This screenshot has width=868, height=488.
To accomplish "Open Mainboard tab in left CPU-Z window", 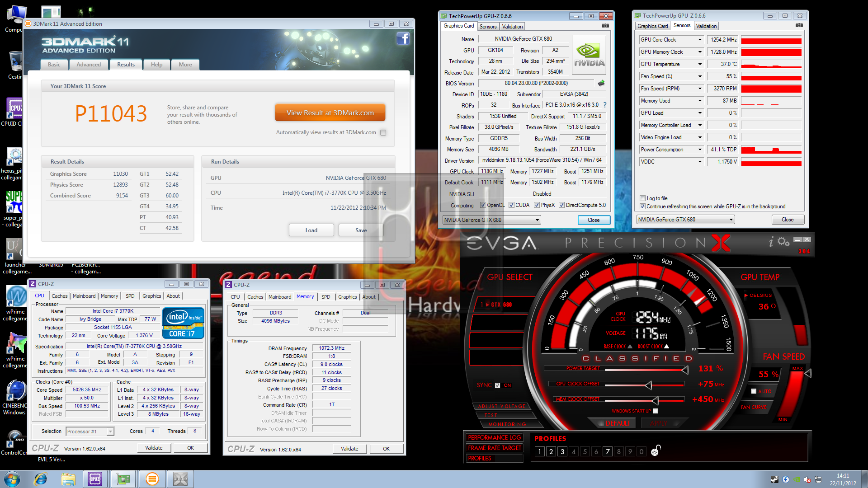I will pos(84,296).
